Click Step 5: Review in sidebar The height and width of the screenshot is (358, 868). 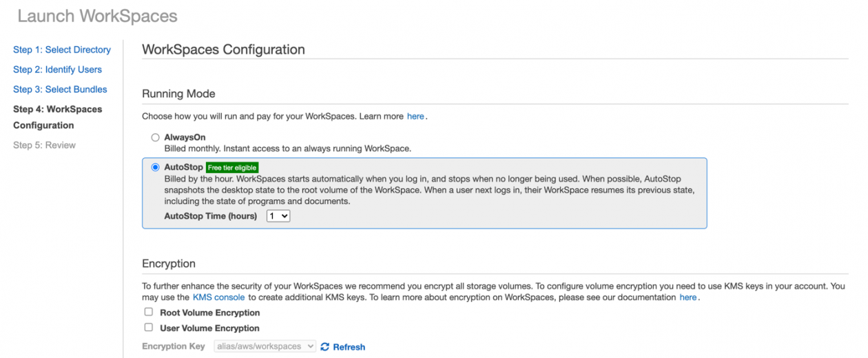pos(44,146)
